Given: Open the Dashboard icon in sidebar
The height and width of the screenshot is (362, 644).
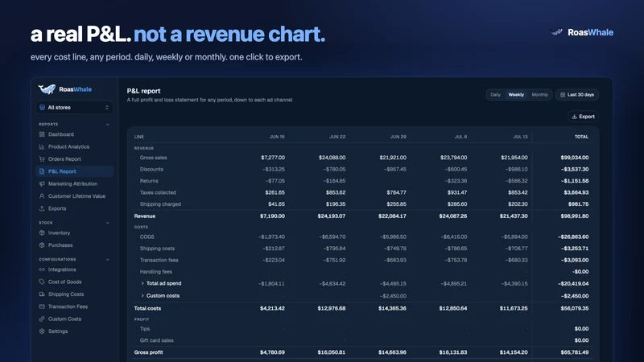Looking at the screenshot, I should (42, 134).
